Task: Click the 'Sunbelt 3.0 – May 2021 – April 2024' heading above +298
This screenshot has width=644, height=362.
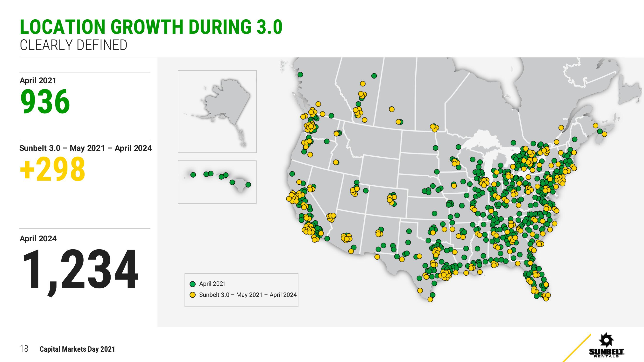Action: coord(85,148)
